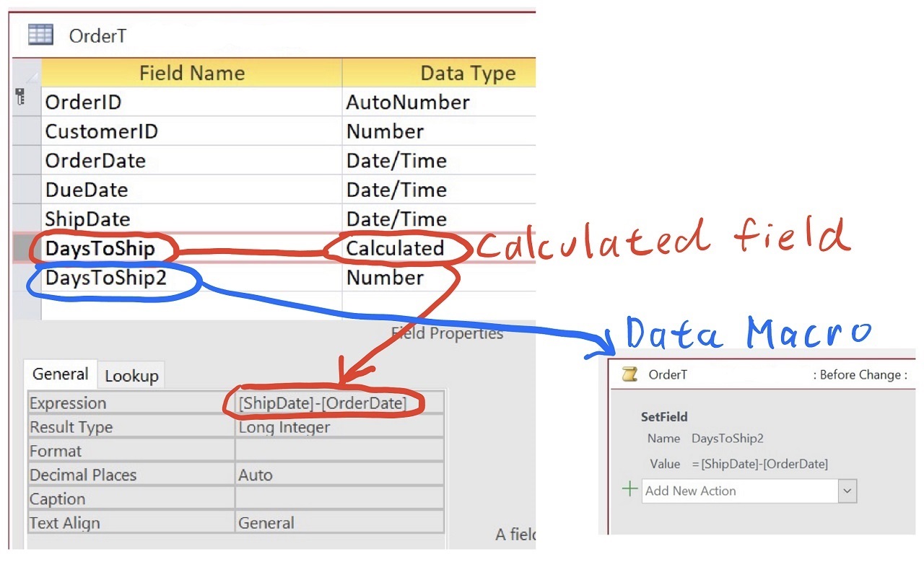Click the table datasheet icon beside OrderT
The image size is (924, 567).
pyautogui.click(x=41, y=35)
